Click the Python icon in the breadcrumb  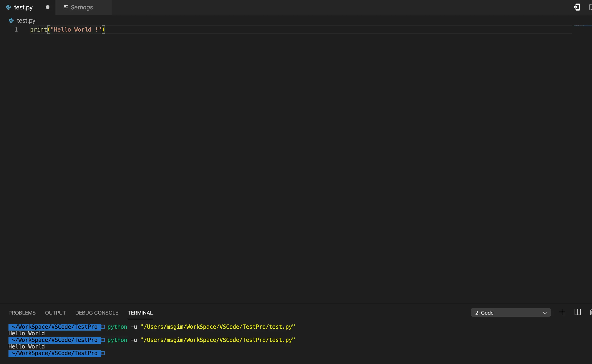tap(11, 20)
